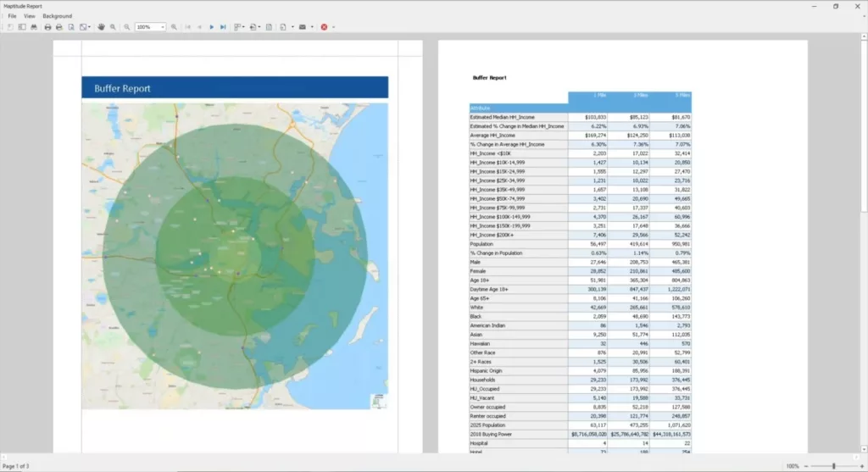Go to the next page
Viewport: 868px width, 472px height.
pos(211,27)
